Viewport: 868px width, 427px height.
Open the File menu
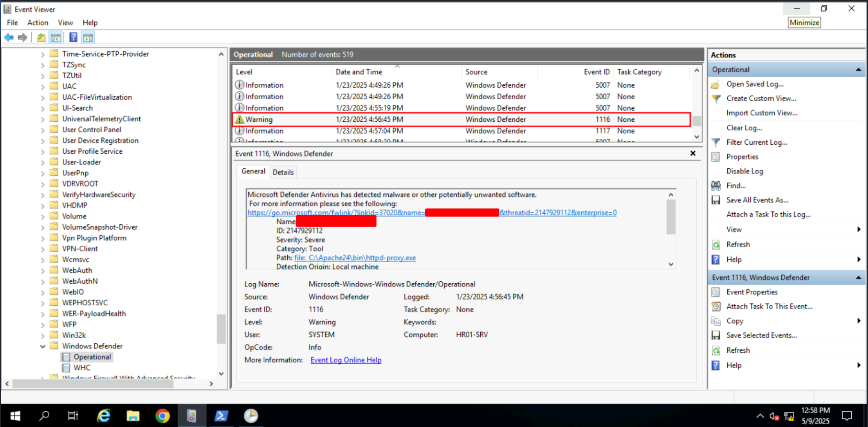[12, 23]
